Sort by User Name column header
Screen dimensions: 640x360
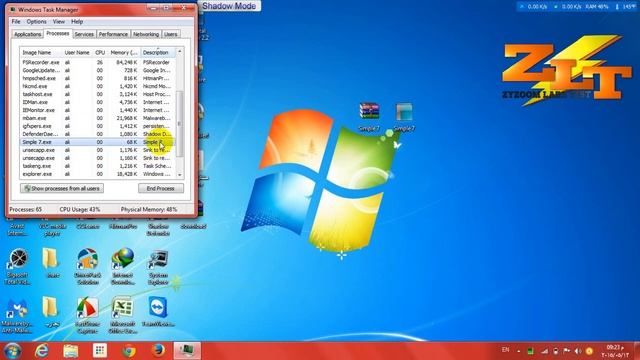tap(77, 53)
